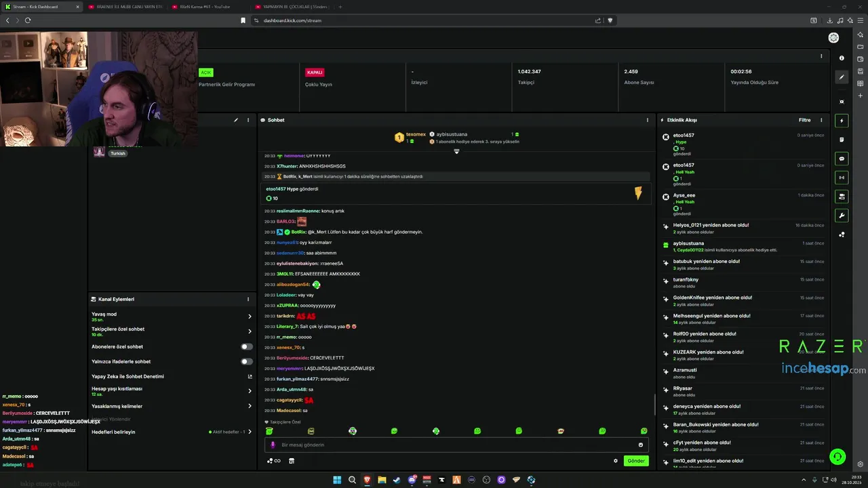Expand Hesap yaşı kısıtlaması settings
868x488 pixels.
pos(171,391)
